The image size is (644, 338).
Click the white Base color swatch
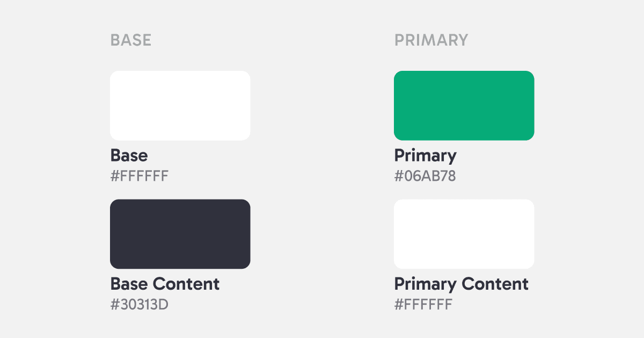pyautogui.click(x=180, y=106)
